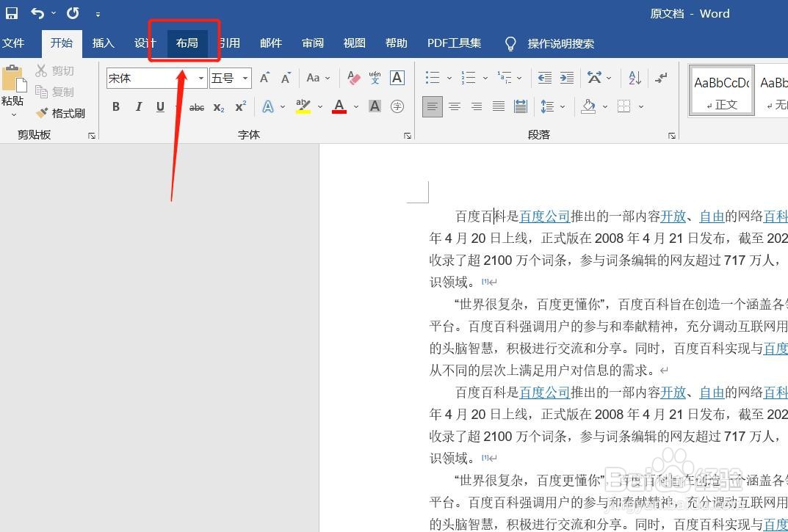Viewport: 788px width, 532px height.
Task: Open the Asian layout tool icon
Action: click(x=594, y=78)
